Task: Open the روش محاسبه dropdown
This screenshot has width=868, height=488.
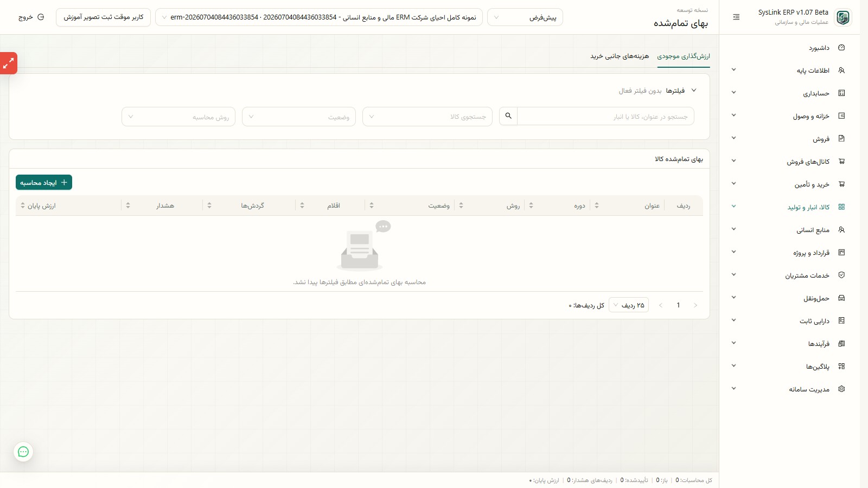Action: coord(178,117)
